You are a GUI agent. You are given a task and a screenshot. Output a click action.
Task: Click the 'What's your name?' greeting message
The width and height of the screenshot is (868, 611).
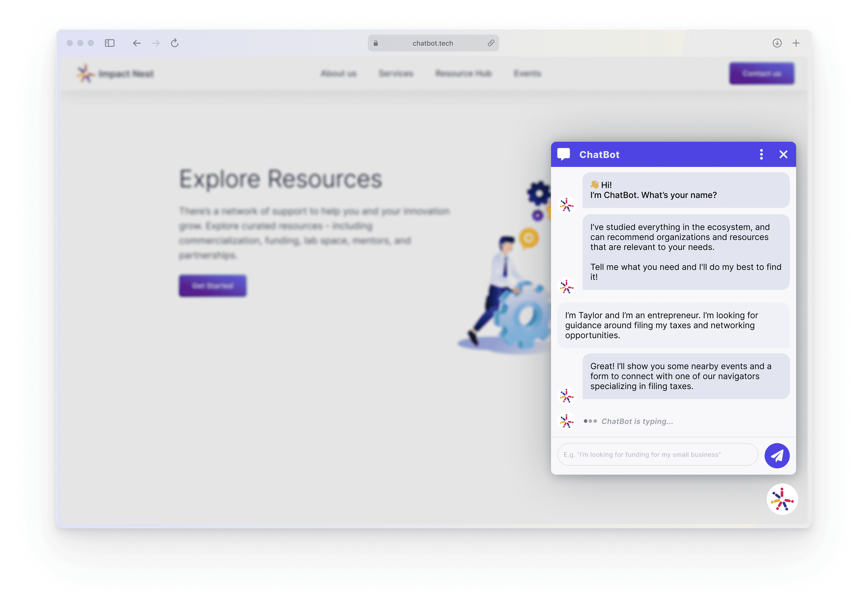pos(686,190)
